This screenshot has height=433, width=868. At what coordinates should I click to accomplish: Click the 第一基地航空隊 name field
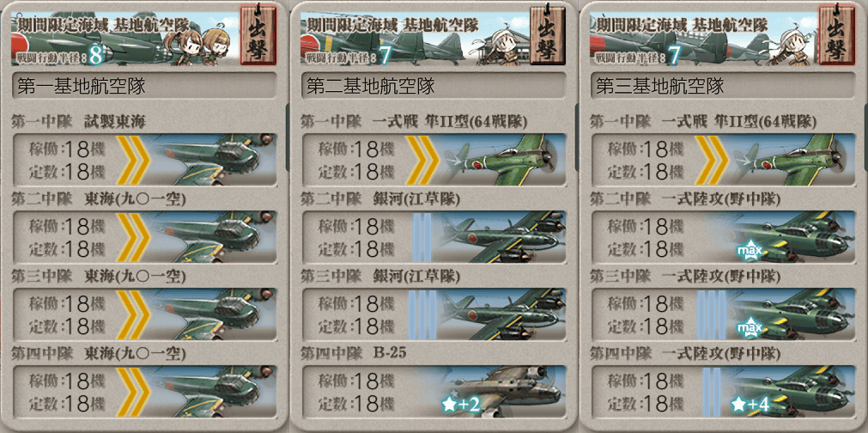pyautogui.click(x=144, y=86)
